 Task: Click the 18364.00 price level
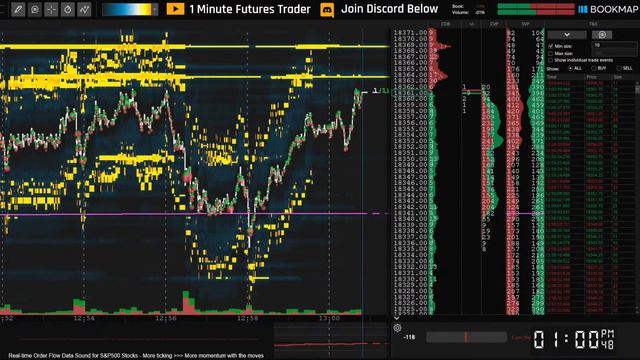[410, 75]
